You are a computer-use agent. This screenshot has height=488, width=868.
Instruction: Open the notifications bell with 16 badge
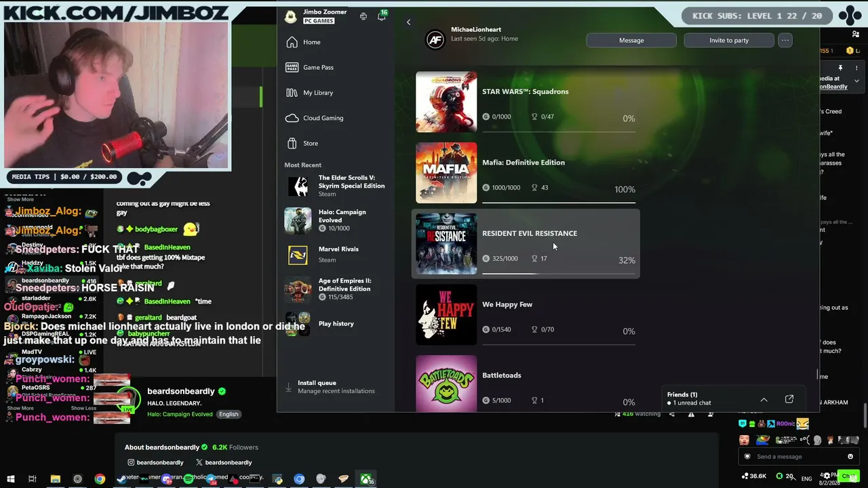[x=382, y=16]
